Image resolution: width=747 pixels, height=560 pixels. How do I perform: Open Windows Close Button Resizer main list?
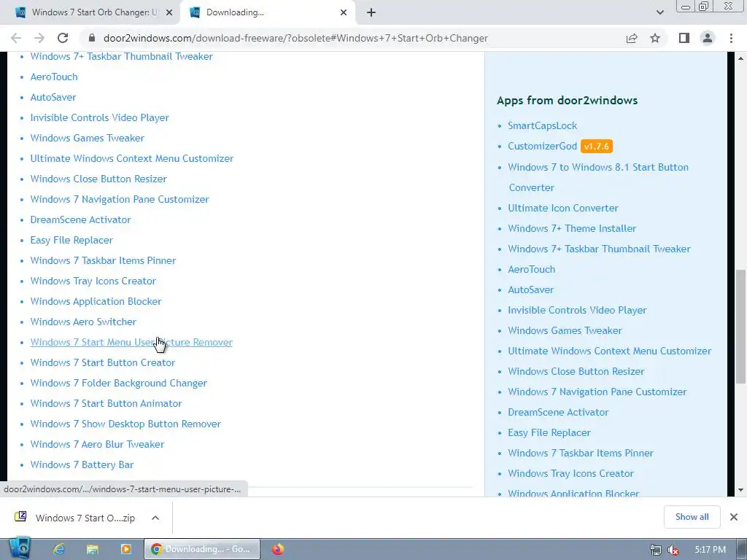(x=98, y=179)
